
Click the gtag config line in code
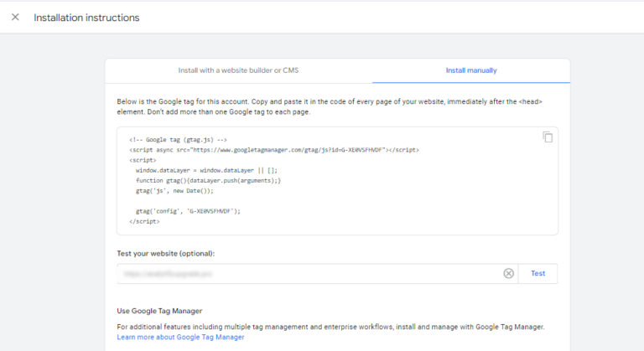[x=188, y=211]
